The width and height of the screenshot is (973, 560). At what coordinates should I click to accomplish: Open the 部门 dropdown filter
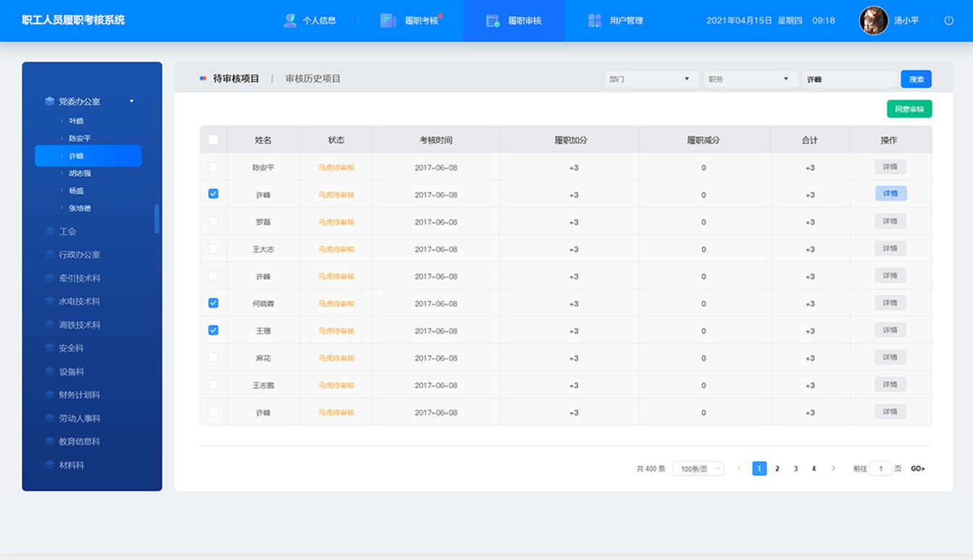tap(651, 79)
